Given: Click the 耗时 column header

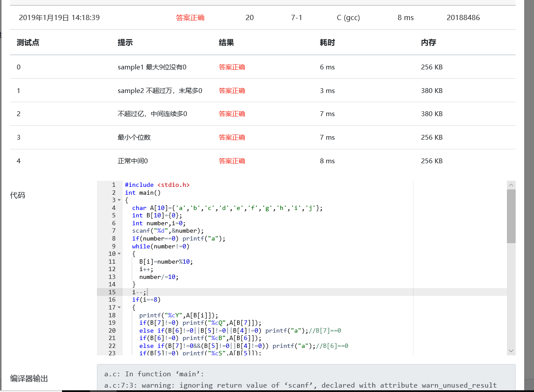Looking at the screenshot, I should click(x=327, y=42).
